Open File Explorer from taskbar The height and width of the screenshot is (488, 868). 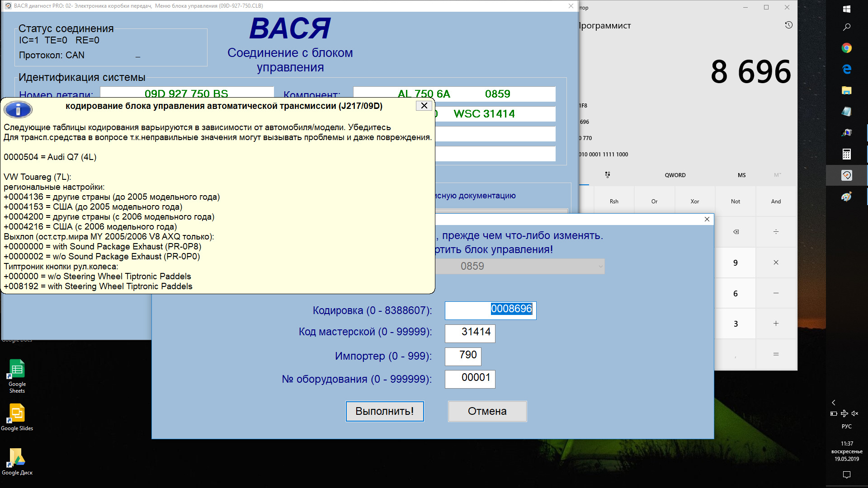pos(847,90)
